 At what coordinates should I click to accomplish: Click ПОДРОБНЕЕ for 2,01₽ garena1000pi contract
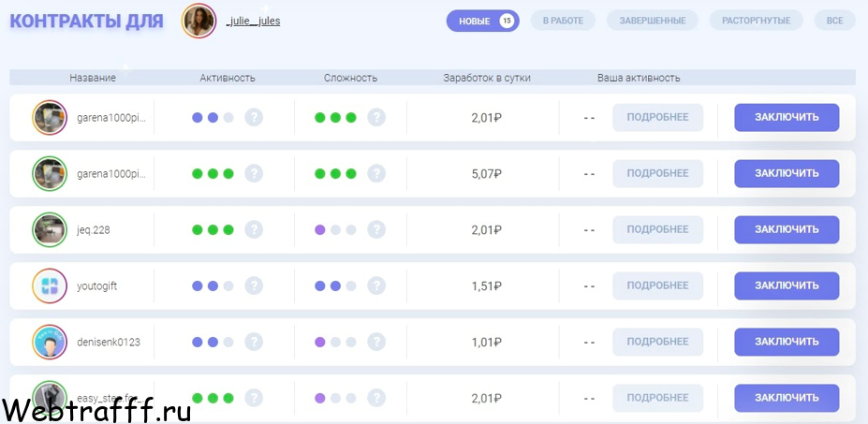(657, 117)
